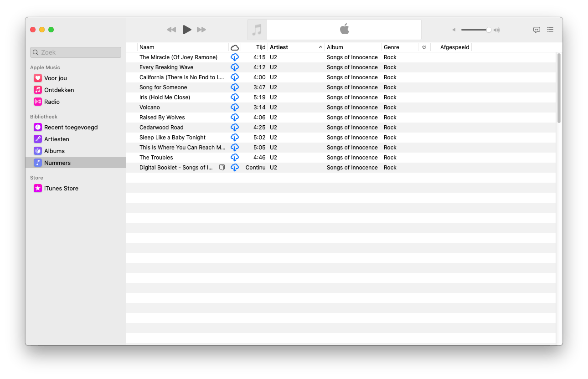Adjust the volume slider

click(x=475, y=30)
